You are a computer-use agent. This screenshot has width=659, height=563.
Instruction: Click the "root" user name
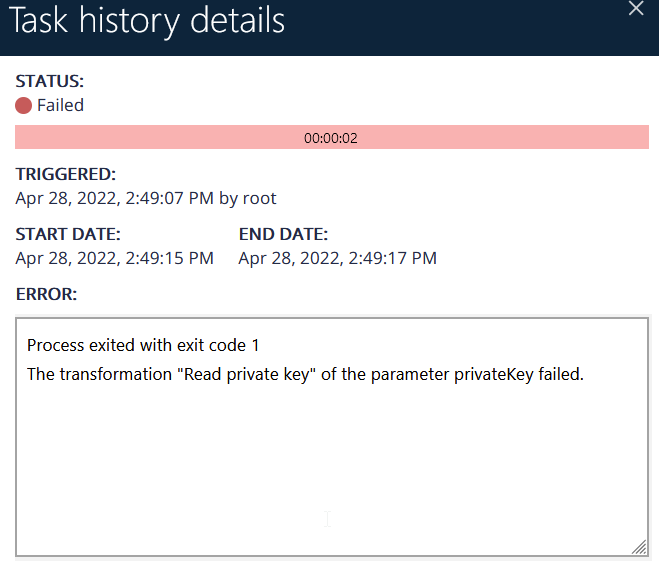259,198
